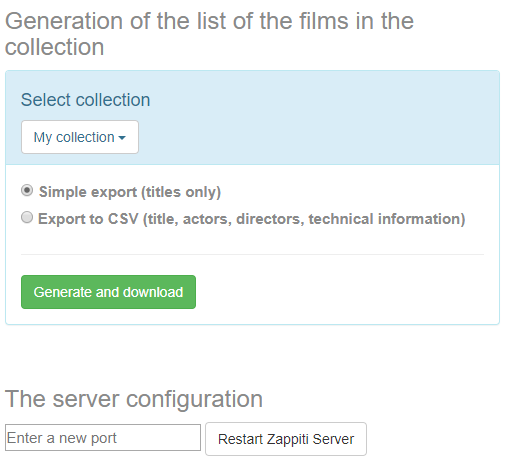Click 'The server configuration' heading
Screen dimensions: 522x474
tap(134, 399)
